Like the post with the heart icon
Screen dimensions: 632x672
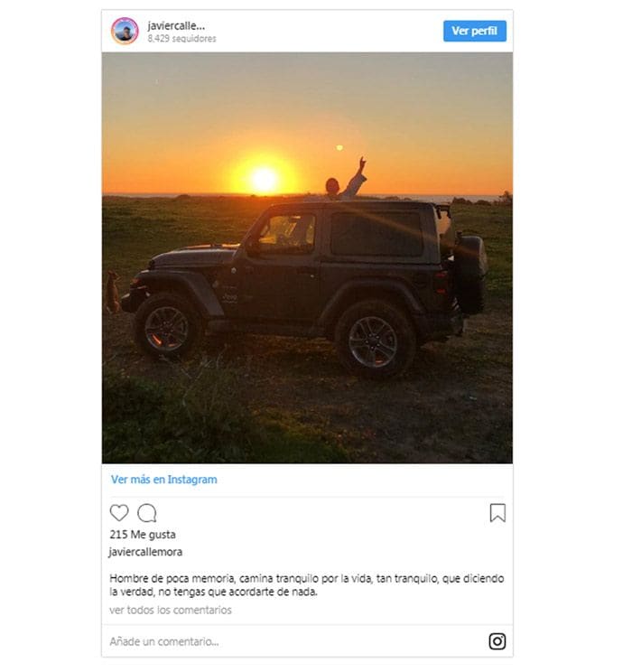119,512
